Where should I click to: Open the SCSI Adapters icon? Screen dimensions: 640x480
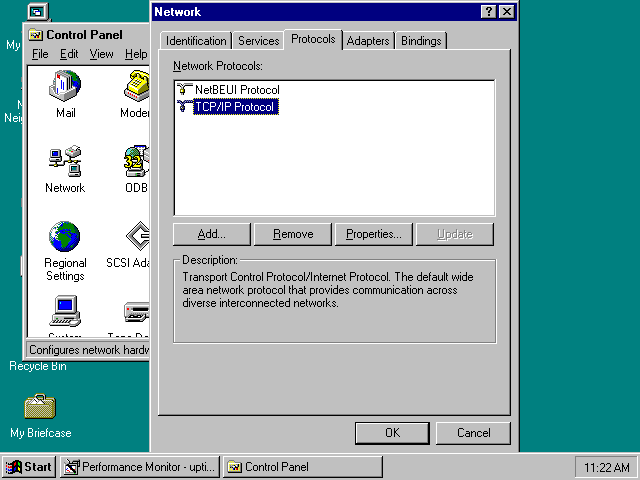coord(138,236)
